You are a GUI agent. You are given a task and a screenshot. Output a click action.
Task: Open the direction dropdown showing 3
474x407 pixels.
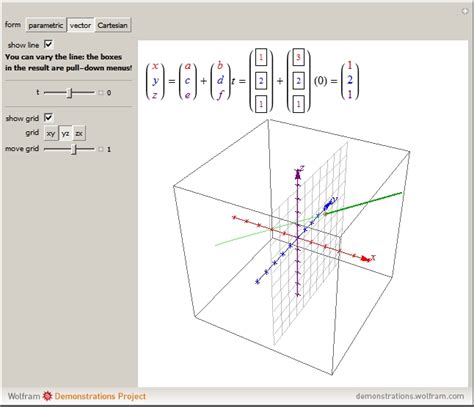[x=298, y=57]
